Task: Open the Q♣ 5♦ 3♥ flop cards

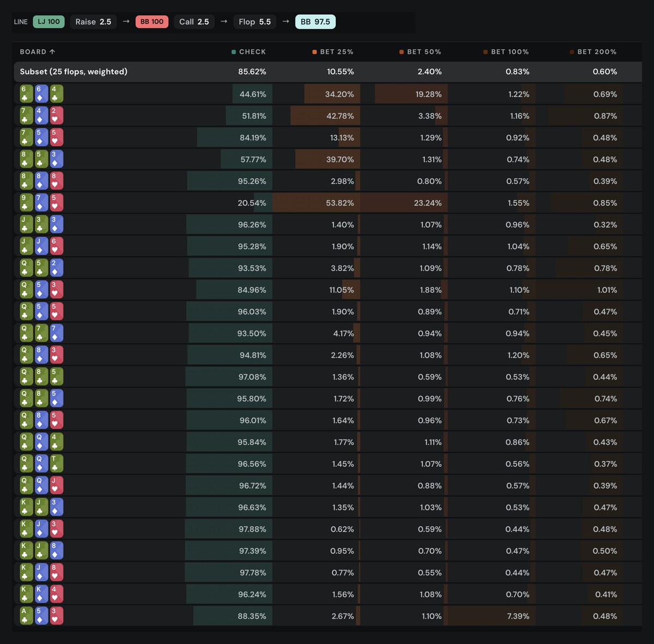Action: (x=41, y=290)
